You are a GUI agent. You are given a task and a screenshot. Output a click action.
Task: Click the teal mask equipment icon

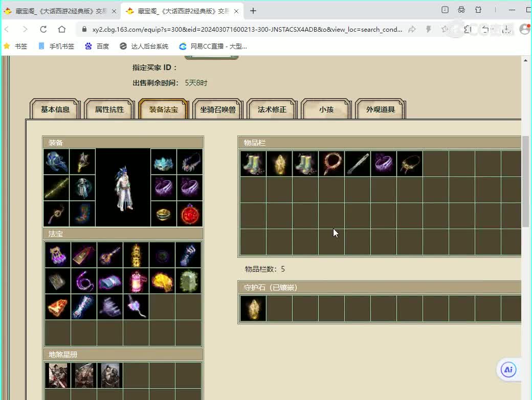click(164, 162)
